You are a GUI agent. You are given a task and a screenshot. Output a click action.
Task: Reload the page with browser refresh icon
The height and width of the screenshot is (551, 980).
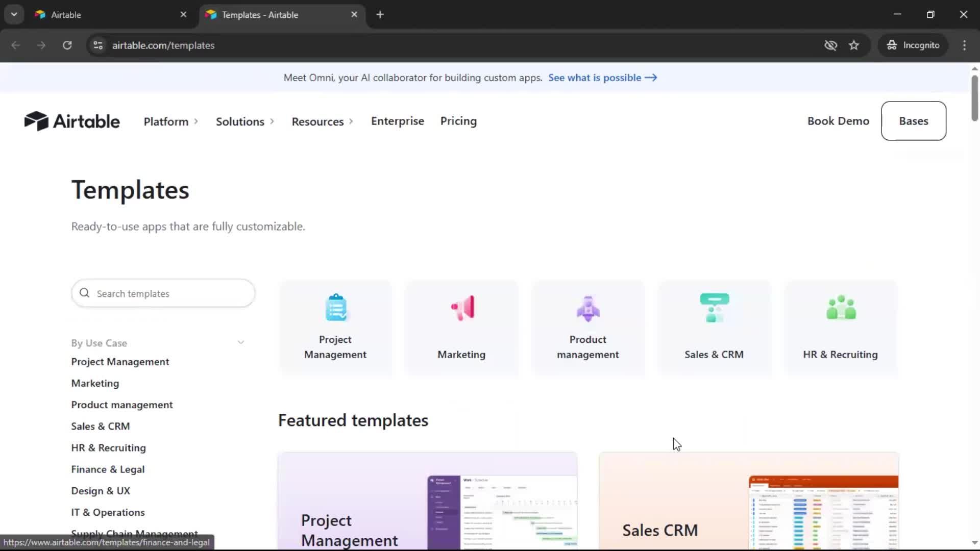click(67, 45)
